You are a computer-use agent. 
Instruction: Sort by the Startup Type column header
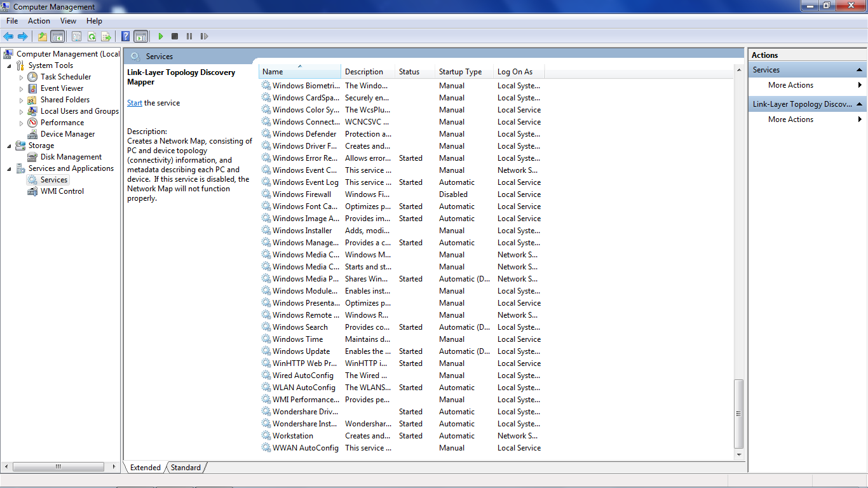pyautogui.click(x=465, y=72)
